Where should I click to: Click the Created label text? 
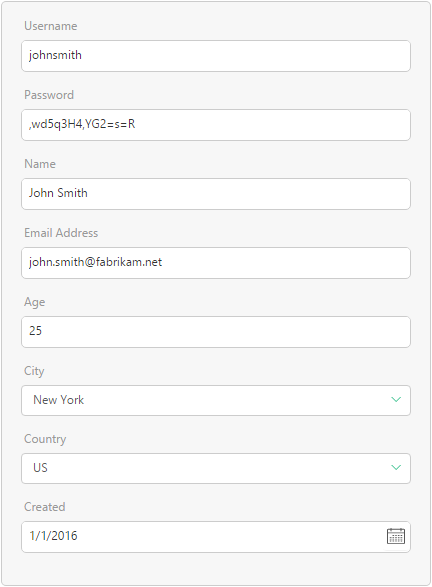45,507
